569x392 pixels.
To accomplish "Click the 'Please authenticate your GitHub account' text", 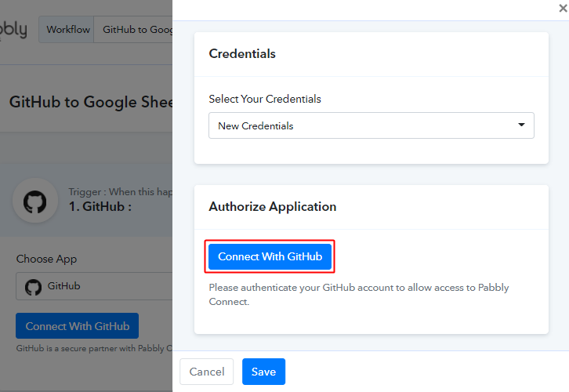I will tap(359, 294).
